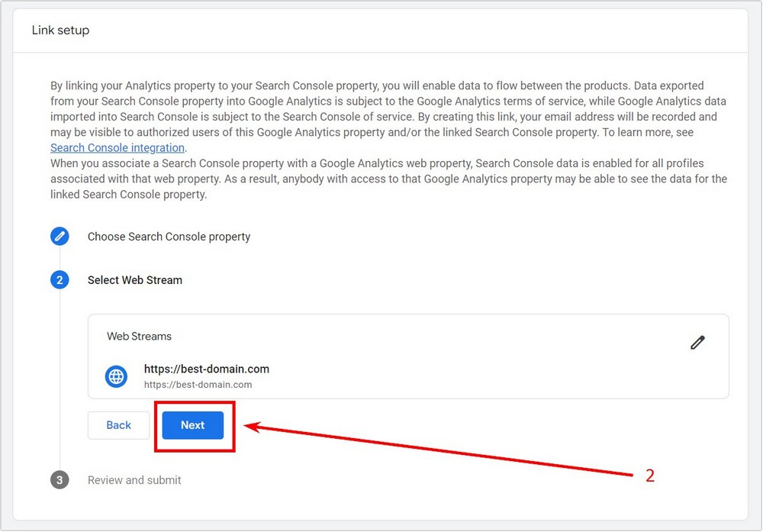Select the Choose Search Console property step
The height and width of the screenshot is (532, 763).
(x=169, y=237)
